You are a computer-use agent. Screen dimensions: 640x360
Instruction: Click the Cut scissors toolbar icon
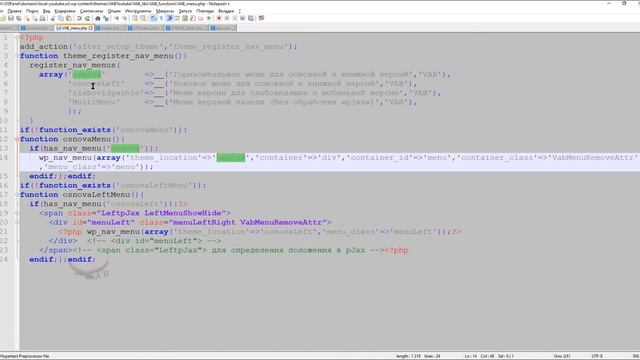click(x=53, y=18)
